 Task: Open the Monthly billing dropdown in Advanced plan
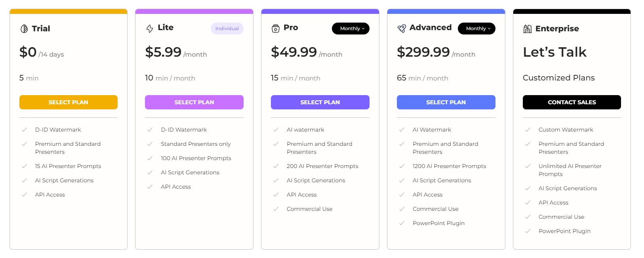[476, 29]
